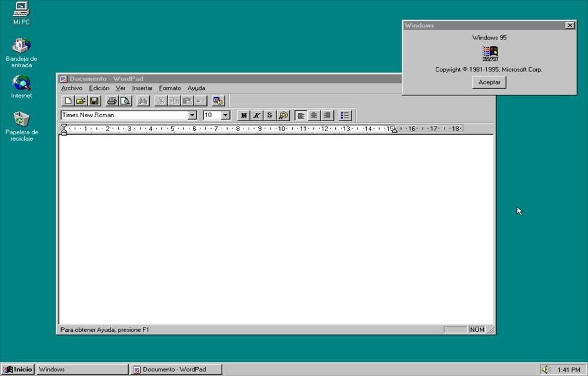Click the Print icon in the toolbar
Viewport: 588px width, 376px height.
[x=111, y=100]
